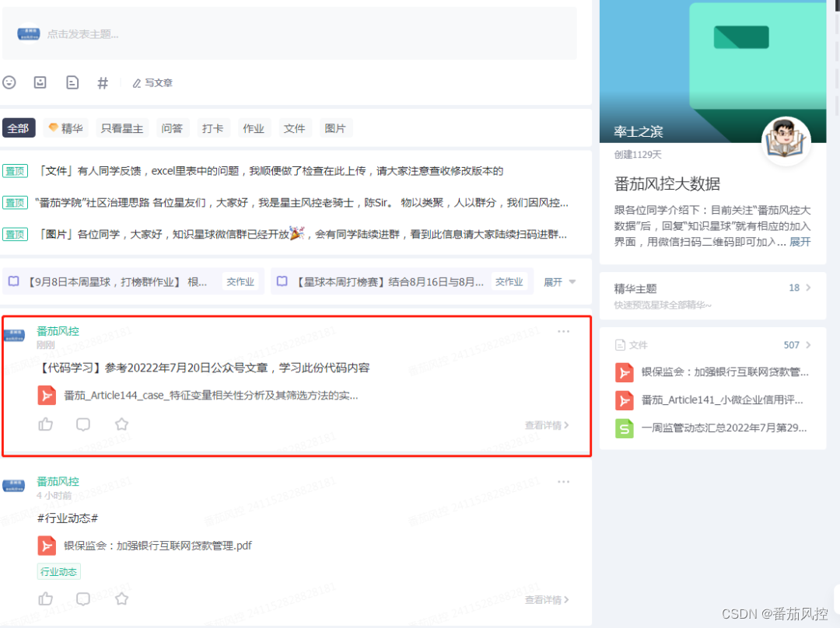Open the 星球本周打榜赛 homework item

(390, 281)
